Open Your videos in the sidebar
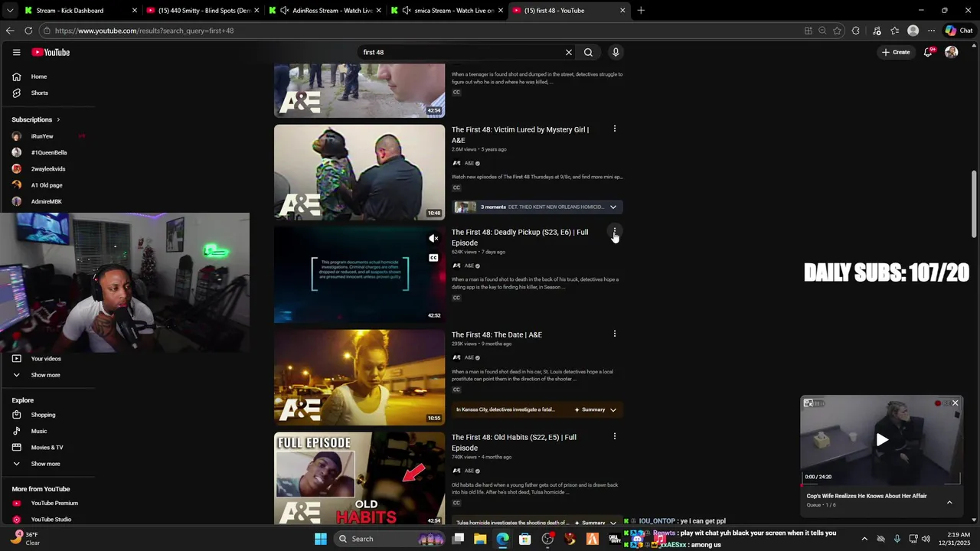Screen dimensions: 980x551 [x=47, y=358]
